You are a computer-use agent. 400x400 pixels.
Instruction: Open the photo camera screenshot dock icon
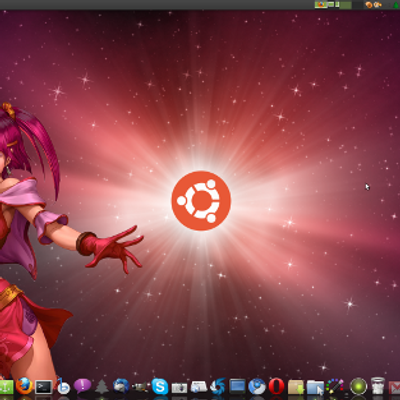179,388
